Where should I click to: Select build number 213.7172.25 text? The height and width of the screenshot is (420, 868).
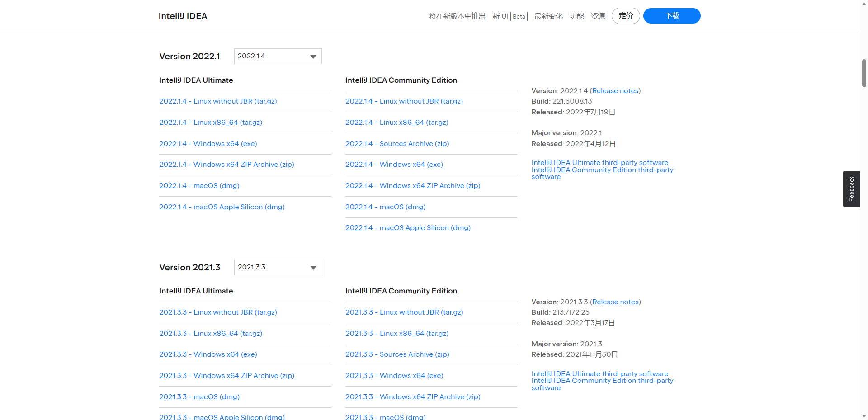[x=571, y=312]
